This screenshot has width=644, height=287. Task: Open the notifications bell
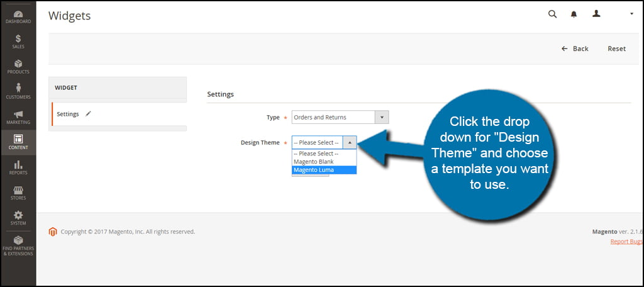(x=574, y=14)
